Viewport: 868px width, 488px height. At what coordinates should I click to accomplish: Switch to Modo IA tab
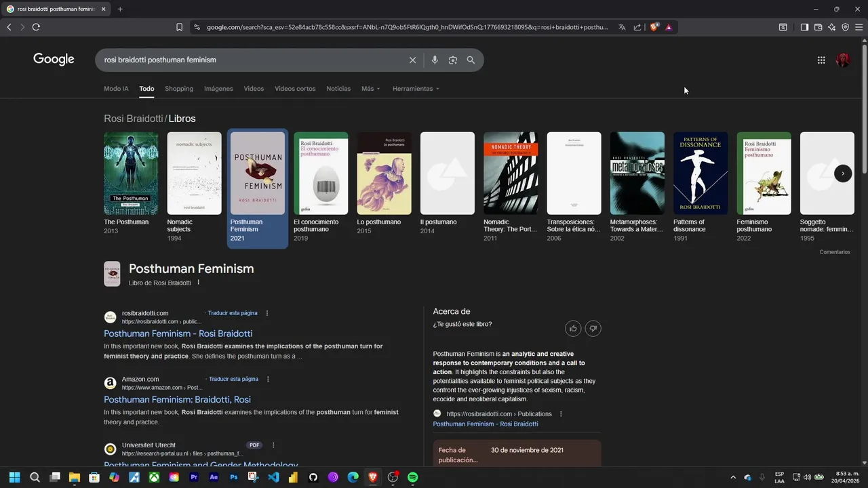pyautogui.click(x=116, y=89)
